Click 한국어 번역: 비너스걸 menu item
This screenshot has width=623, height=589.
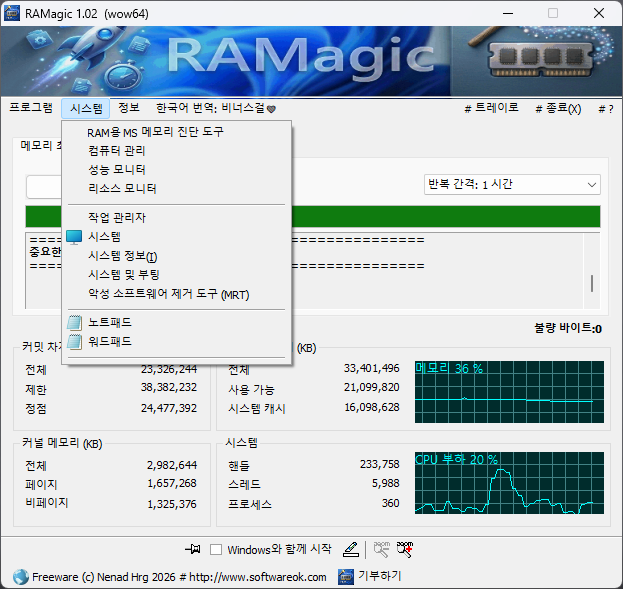[216, 108]
